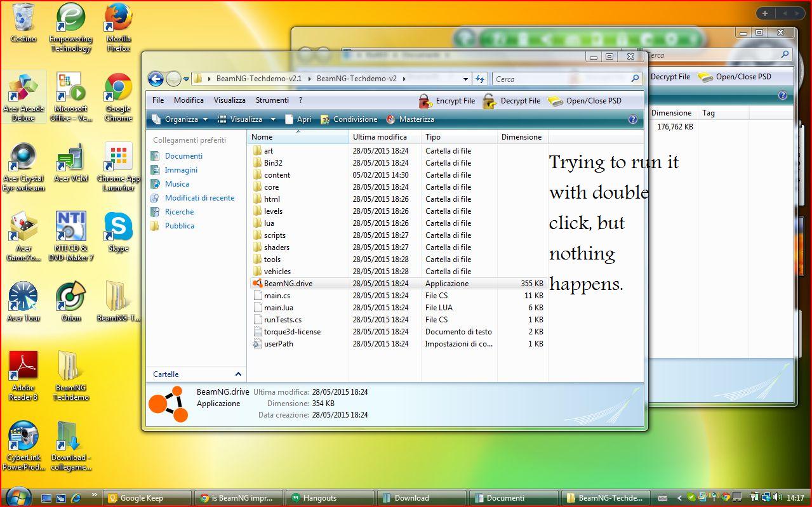This screenshot has width=812, height=507.
Task: Open the Visualizza views dropdown arrow
Action: click(273, 119)
